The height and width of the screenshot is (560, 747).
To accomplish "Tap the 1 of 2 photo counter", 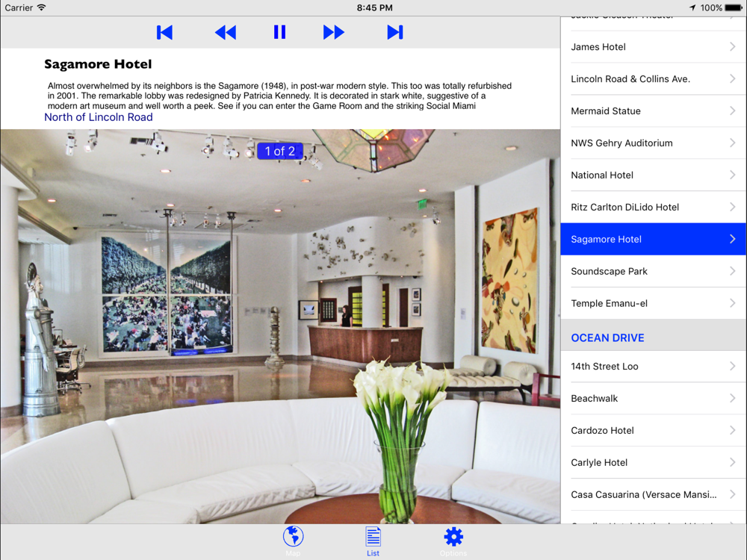I will 280,151.
